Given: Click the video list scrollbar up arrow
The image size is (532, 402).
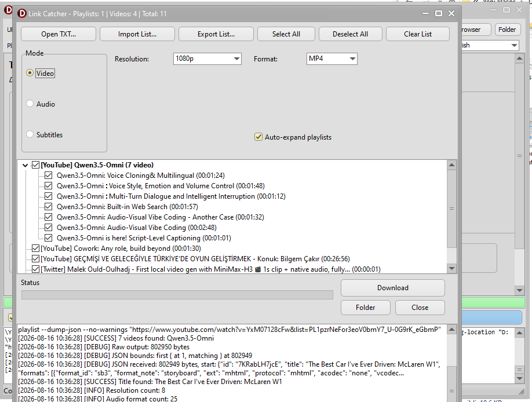Looking at the screenshot, I should point(451,165).
